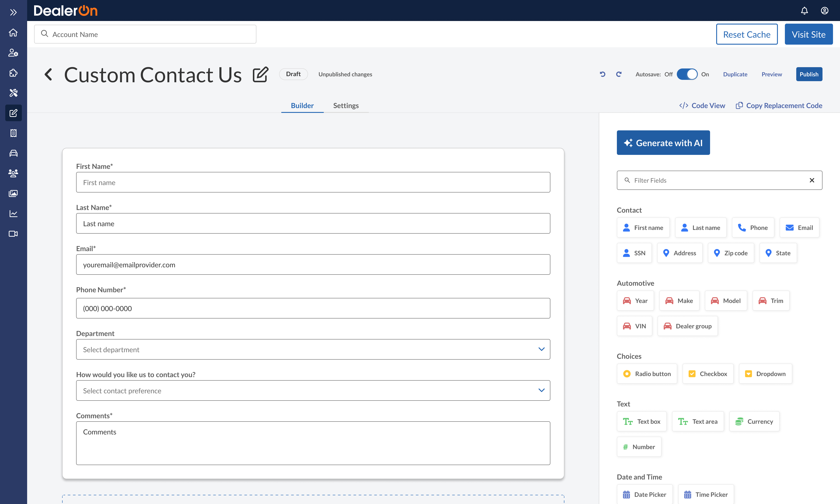Add the SSN field
The image size is (840, 504).
pyautogui.click(x=634, y=253)
